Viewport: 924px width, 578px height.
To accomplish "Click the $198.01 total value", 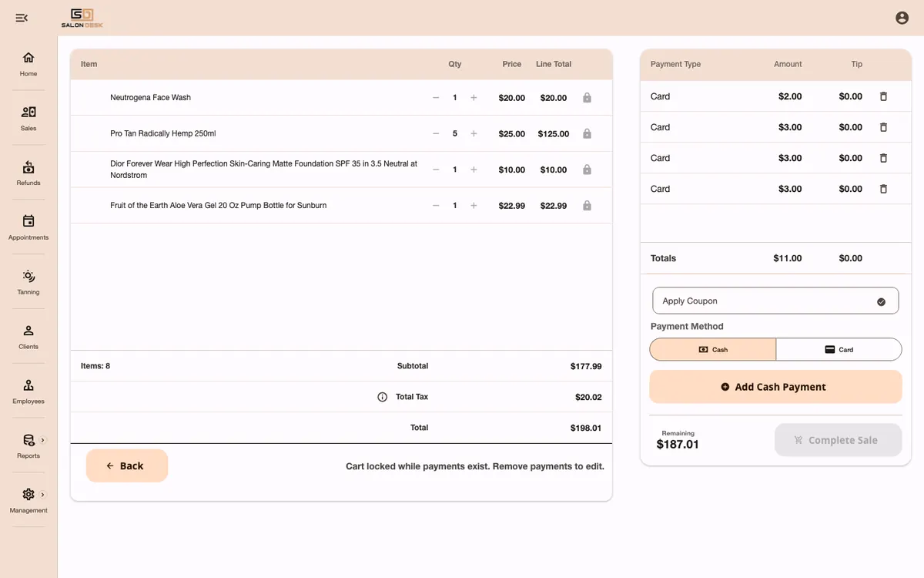I will click(586, 428).
